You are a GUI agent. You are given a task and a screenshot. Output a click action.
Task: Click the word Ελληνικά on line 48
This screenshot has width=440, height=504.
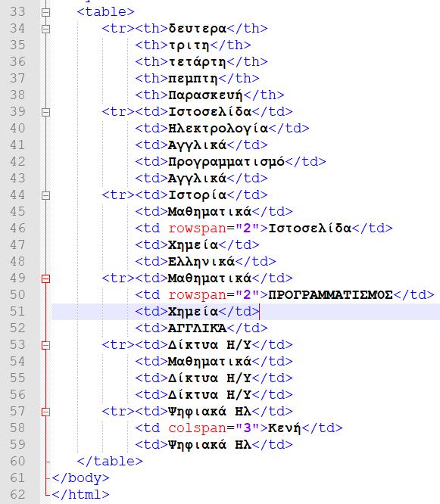coord(201,262)
